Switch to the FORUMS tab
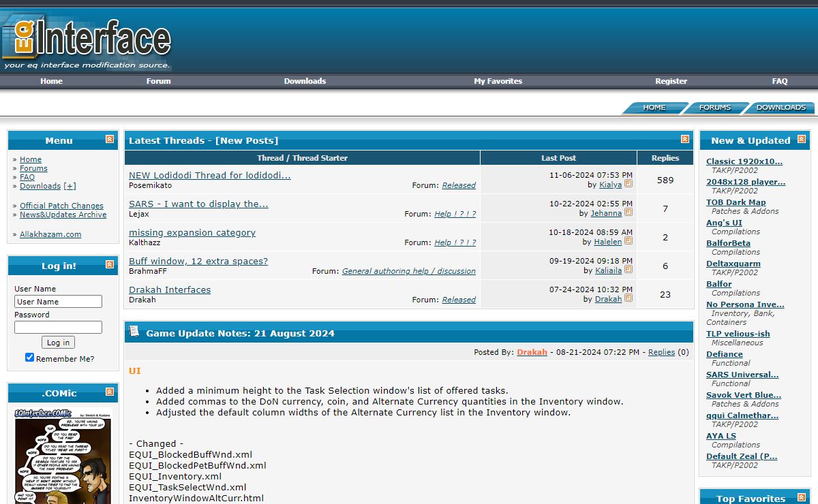The height and width of the screenshot is (504, 818). [714, 108]
